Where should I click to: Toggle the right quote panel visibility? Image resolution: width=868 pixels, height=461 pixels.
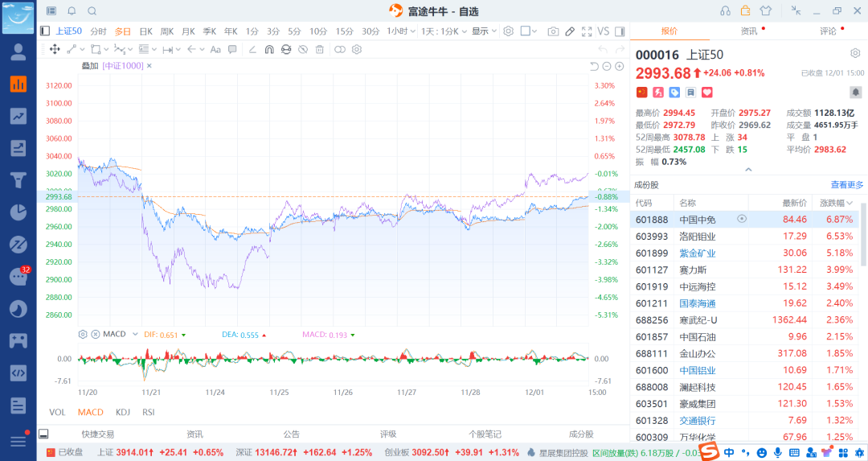[x=620, y=31]
